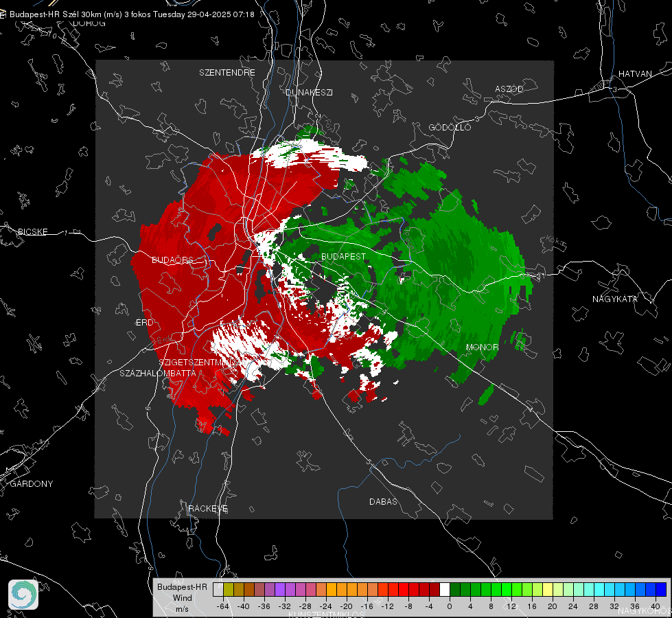
Task: Click the light grey first legend swatch
Action: (218, 590)
